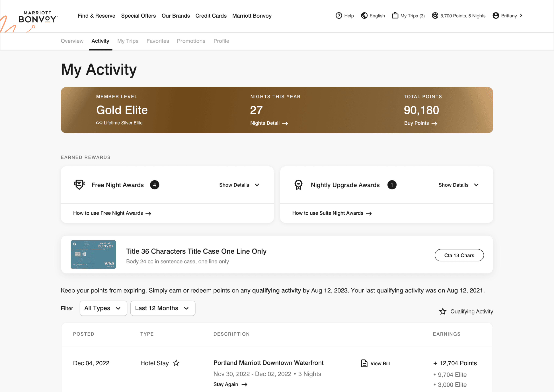Open the All Types filter dropdown
554x392 pixels.
coord(103,308)
